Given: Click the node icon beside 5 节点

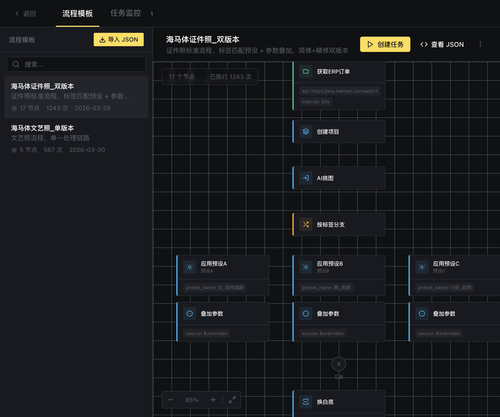Looking at the screenshot, I should point(14,150).
